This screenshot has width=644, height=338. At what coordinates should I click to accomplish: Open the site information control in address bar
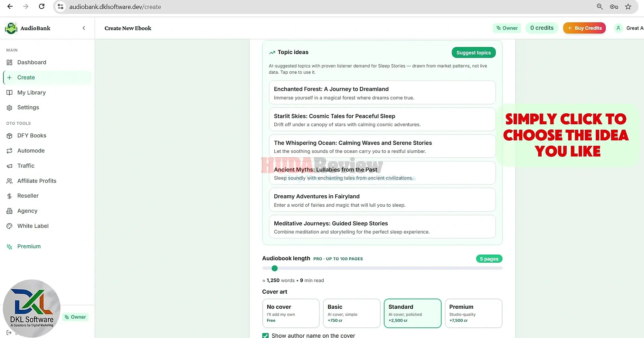pos(61,6)
